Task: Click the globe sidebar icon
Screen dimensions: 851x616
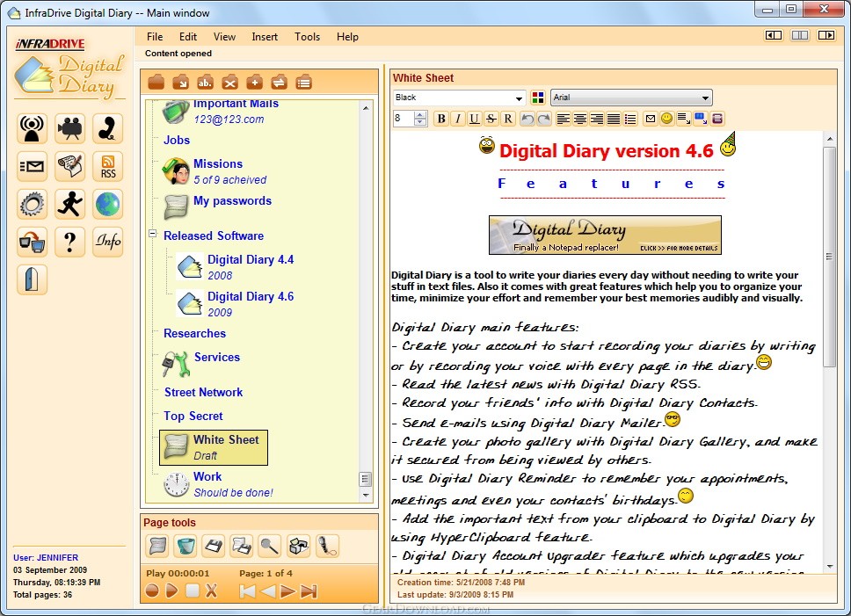Action: [x=107, y=204]
